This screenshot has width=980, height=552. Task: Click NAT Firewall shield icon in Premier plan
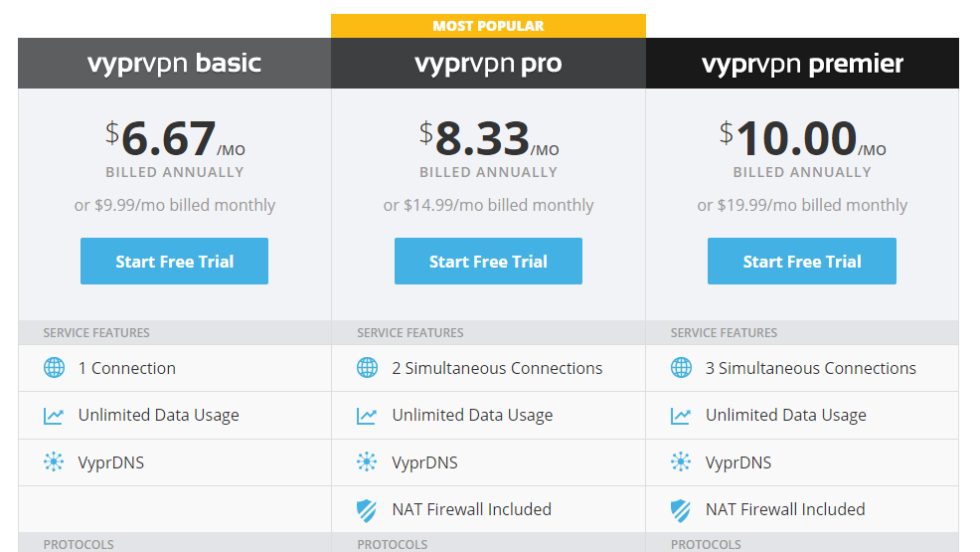pos(681,510)
